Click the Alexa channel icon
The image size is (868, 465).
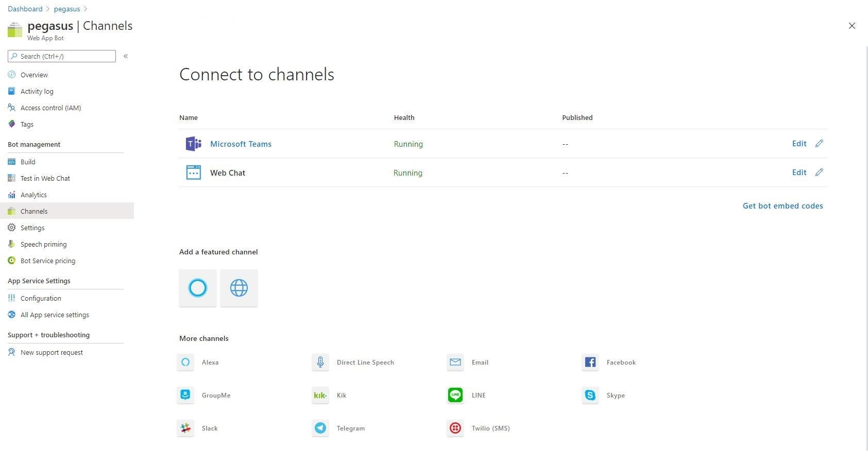185,362
